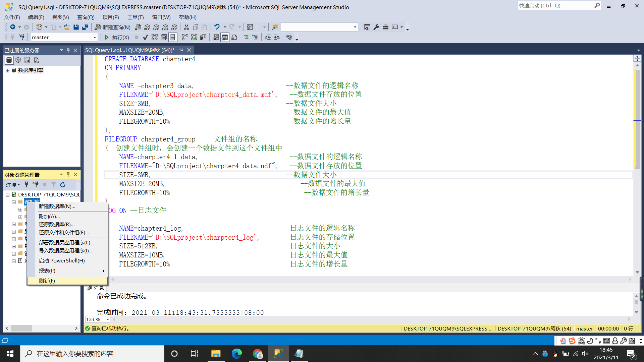
Task: Change the 133% zoom level selector
Action: point(97,319)
